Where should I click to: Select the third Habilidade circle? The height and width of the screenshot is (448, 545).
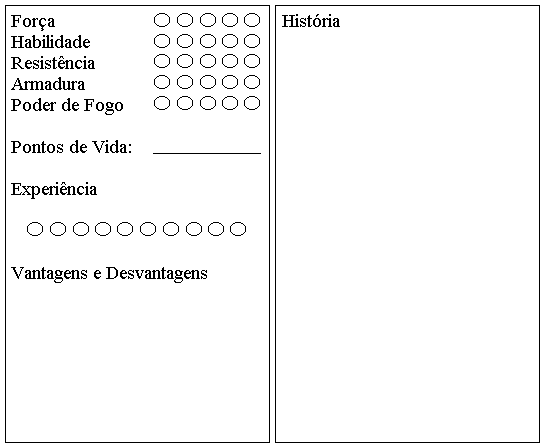pos(208,41)
